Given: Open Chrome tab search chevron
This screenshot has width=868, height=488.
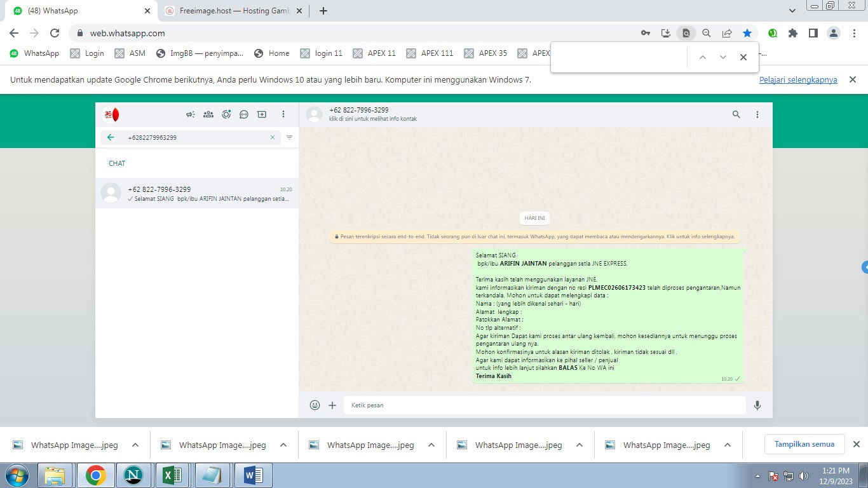Looking at the screenshot, I should 792,11.
